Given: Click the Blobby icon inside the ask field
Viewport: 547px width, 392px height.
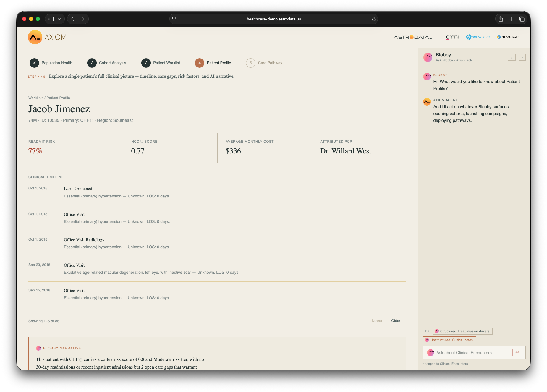Looking at the screenshot, I should click(x=431, y=353).
